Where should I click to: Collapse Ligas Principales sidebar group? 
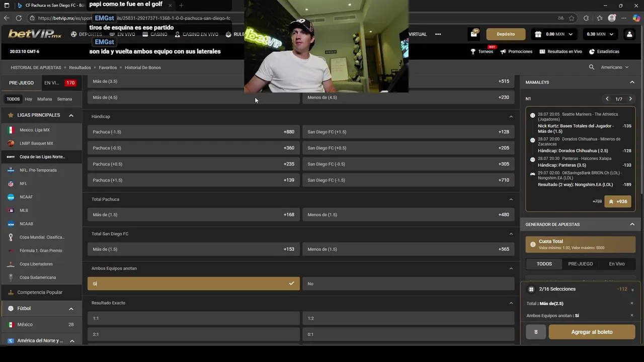click(x=71, y=115)
